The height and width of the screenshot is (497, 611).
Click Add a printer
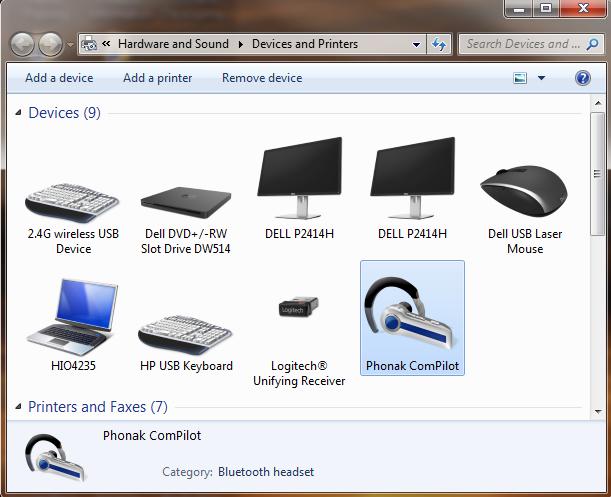click(x=157, y=78)
